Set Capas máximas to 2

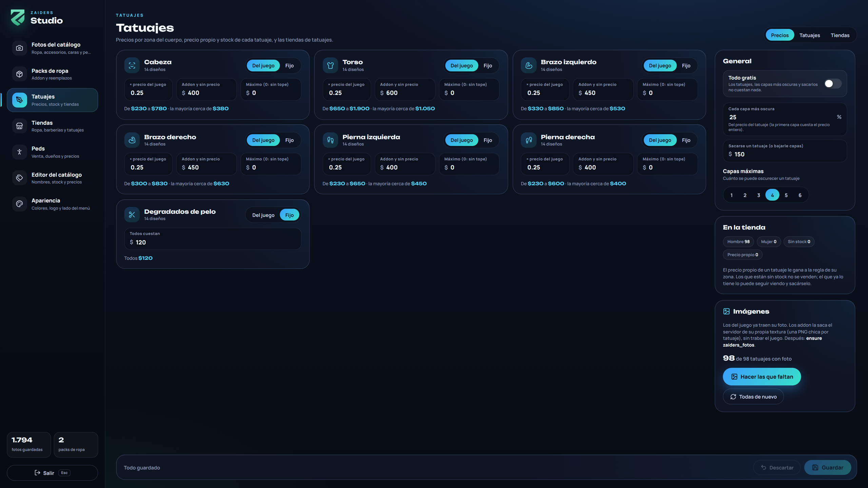coord(745,195)
